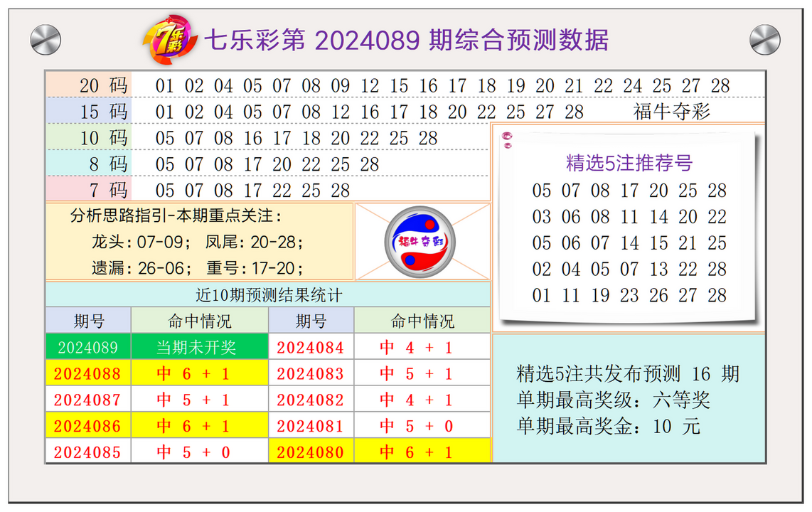812x512 pixels.
Task: Select the period cell 2024087
Action: 89,400
